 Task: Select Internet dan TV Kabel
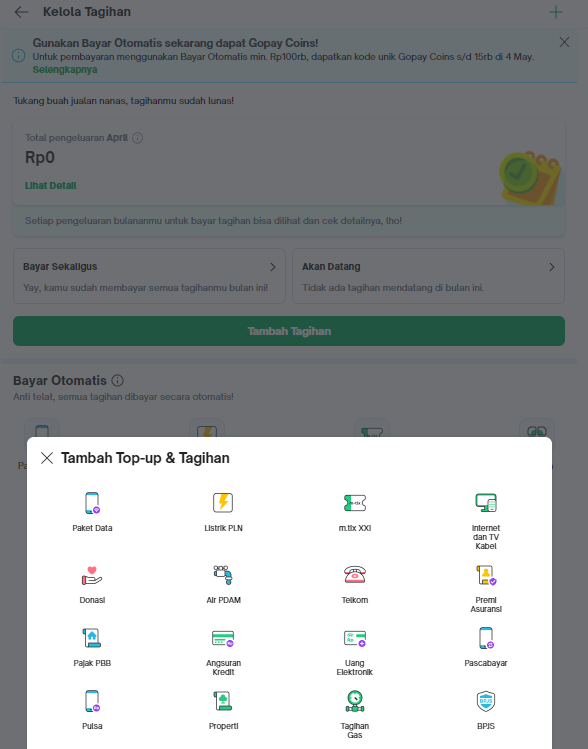coord(486,503)
